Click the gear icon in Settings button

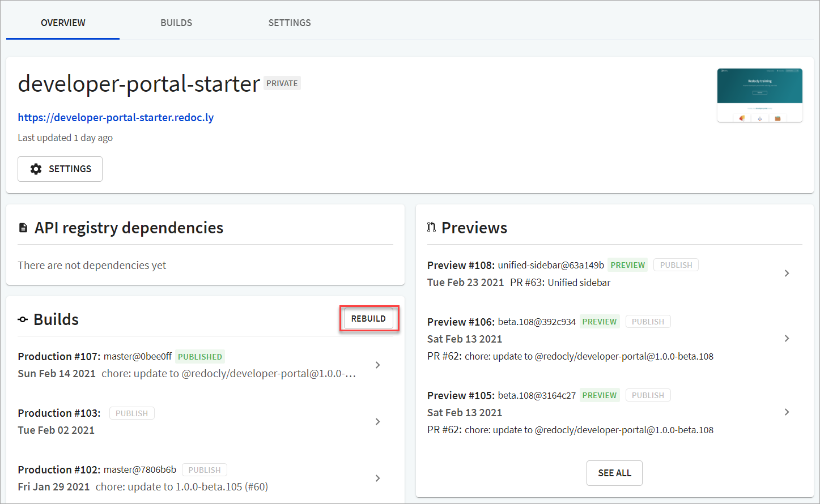pyautogui.click(x=36, y=169)
